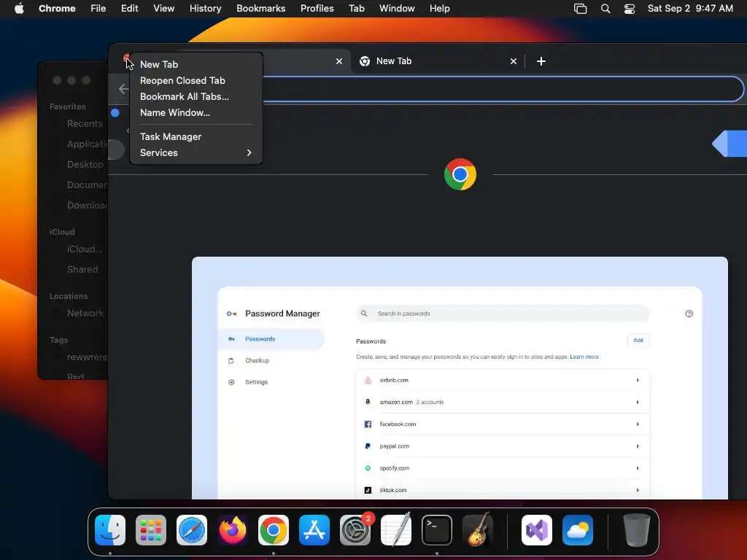The image size is (747, 560).
Task: Click the airbnb.com site icon
Action: tap(368, 380)
